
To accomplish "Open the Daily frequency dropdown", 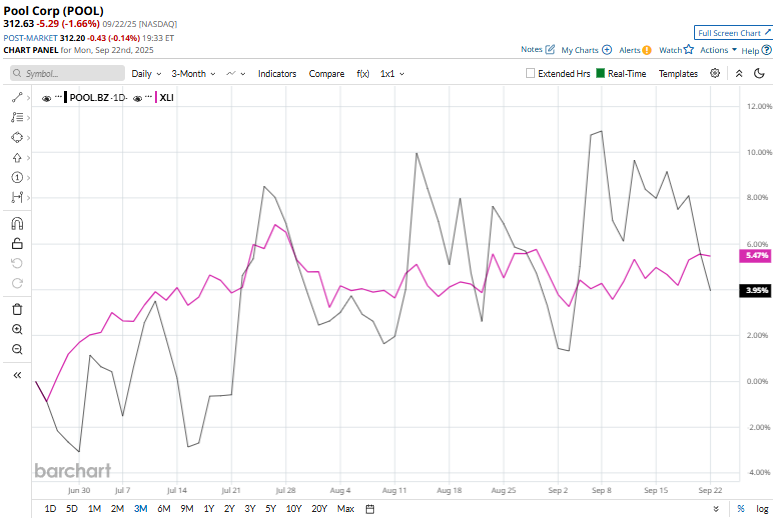I will (x=146, y=73).
